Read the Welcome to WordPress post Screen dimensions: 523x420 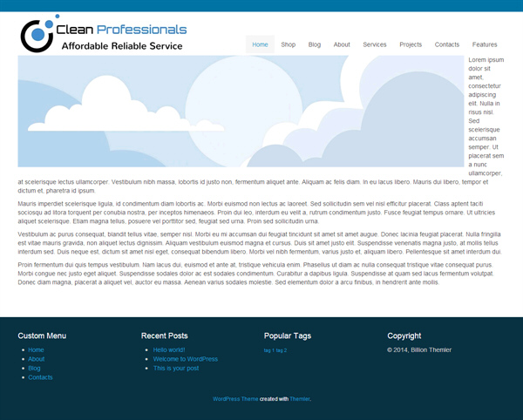coord(185,359)
